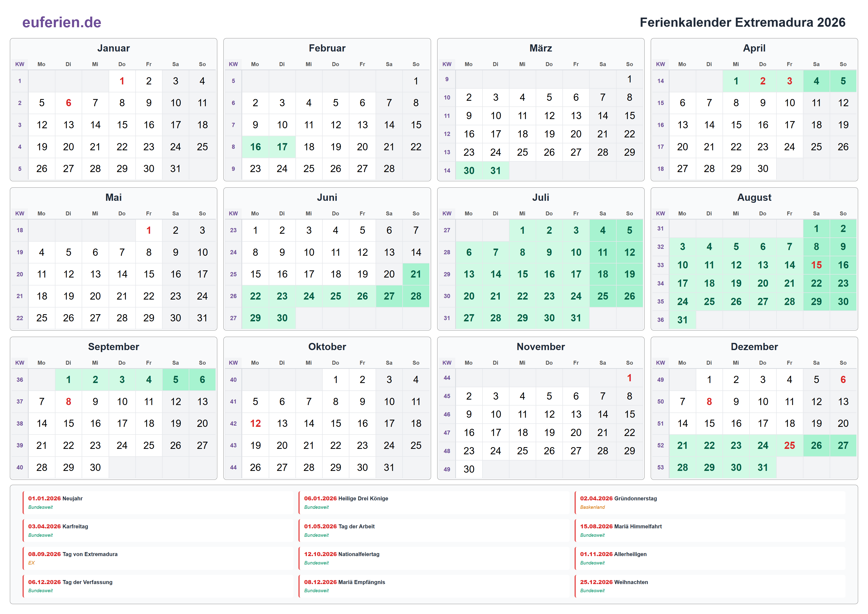Select the März month heading
Screen dimensions: 868x614
click(x=541, y=48)
